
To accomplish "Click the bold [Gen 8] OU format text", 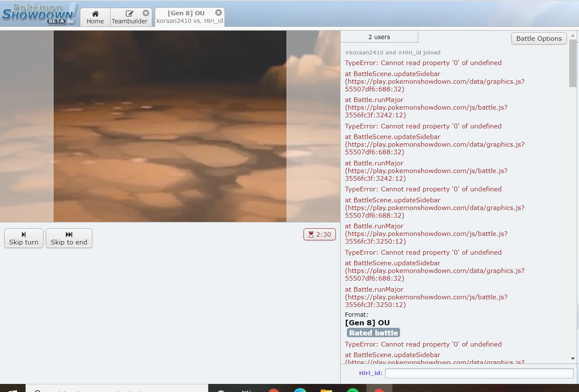I will (x=367, y=323).
